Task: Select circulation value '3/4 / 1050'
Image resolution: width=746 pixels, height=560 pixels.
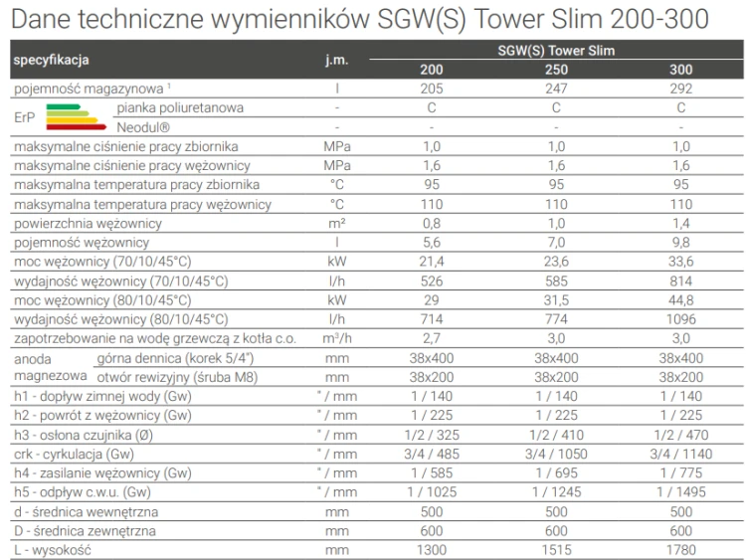Action: coord(556,455)
